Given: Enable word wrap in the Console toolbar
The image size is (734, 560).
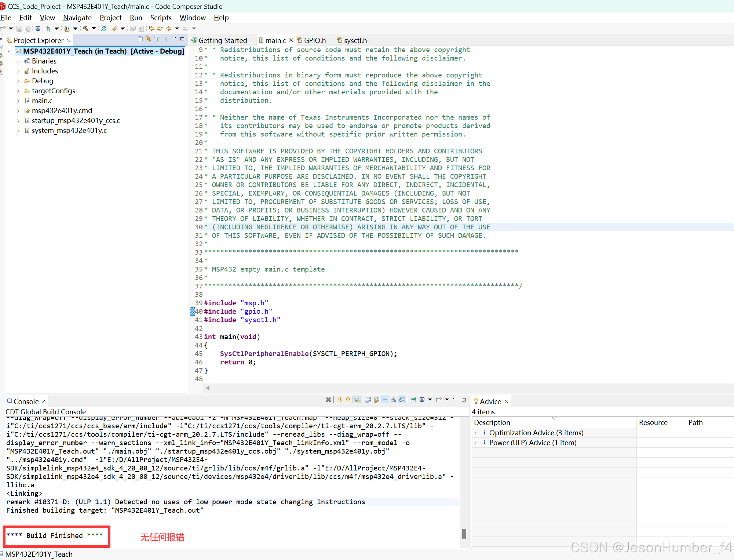Looking at the screenshot, I should [385, 400].
